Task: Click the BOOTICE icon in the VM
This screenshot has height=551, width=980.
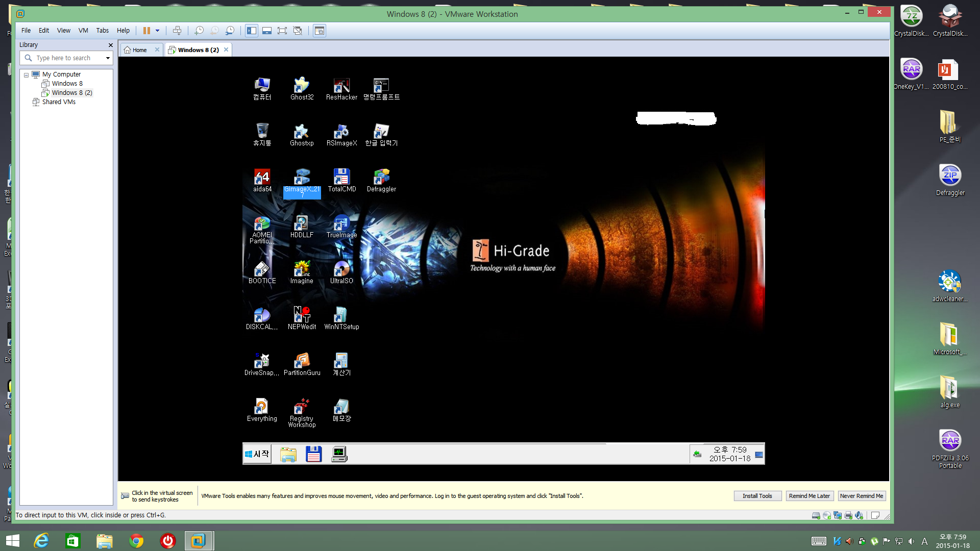Action: coord(262,272)
